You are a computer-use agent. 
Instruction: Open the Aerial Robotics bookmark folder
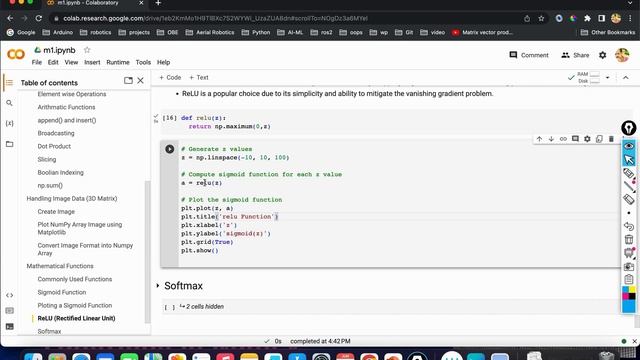[x=210, y=32]
